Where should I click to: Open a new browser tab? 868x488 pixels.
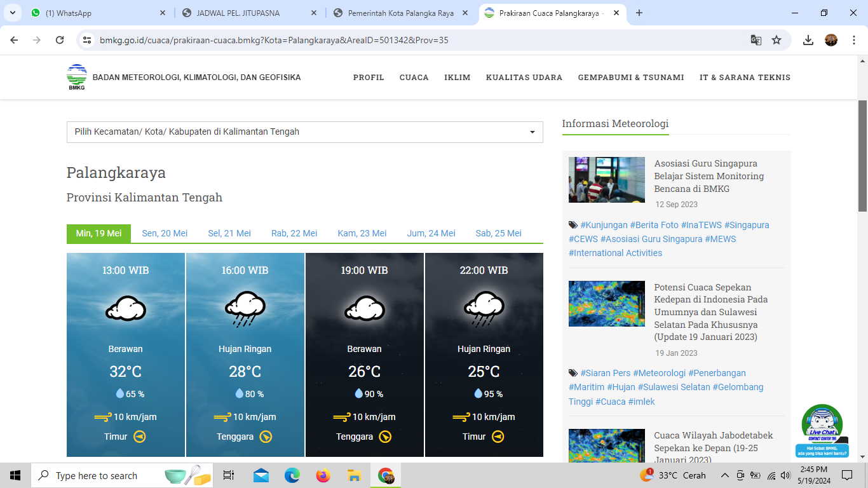point(639,13)
